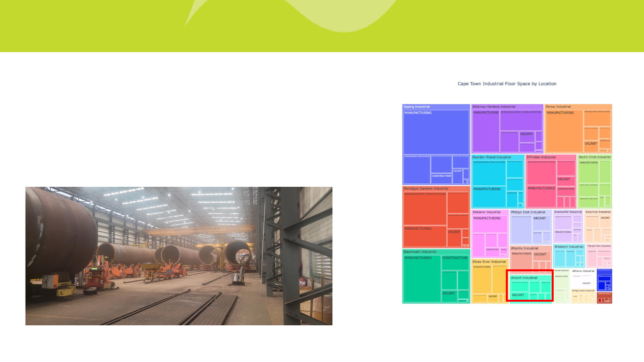This screenshot has height=362, width=644.
Task: Click VACANT block in Blackheath Industrial
Action: [449, 296]
